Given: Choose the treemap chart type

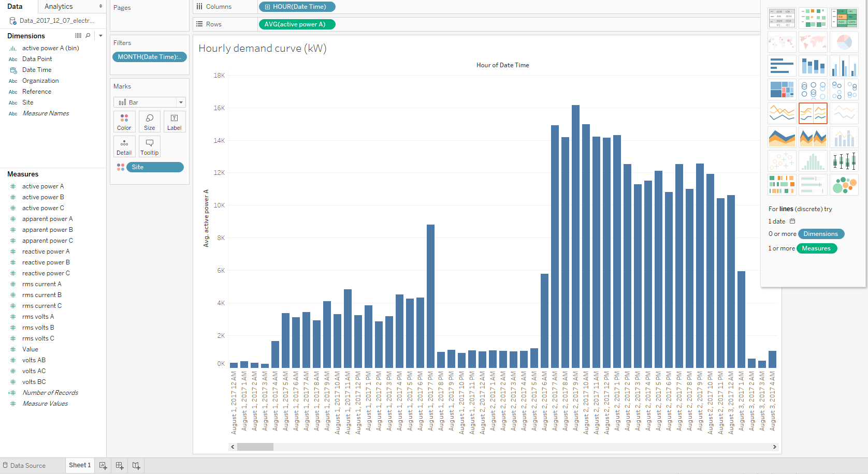Looking at the screenshot, I should pos(782,90).
